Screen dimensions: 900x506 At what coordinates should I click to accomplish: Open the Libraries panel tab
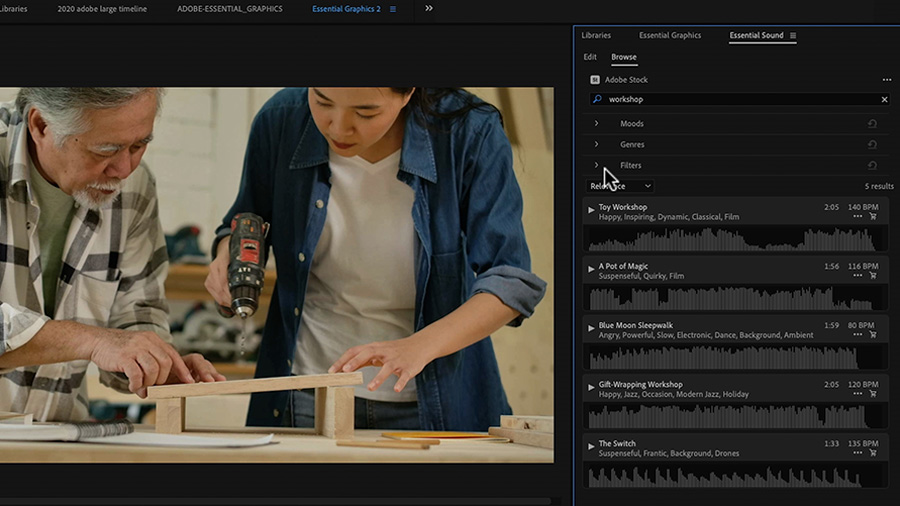pyautogui.click(x=596, y=36)
